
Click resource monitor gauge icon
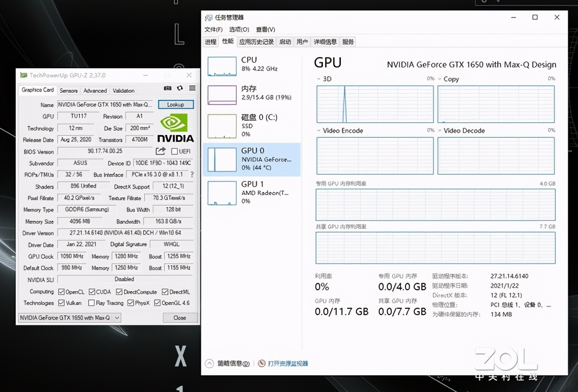262,363
